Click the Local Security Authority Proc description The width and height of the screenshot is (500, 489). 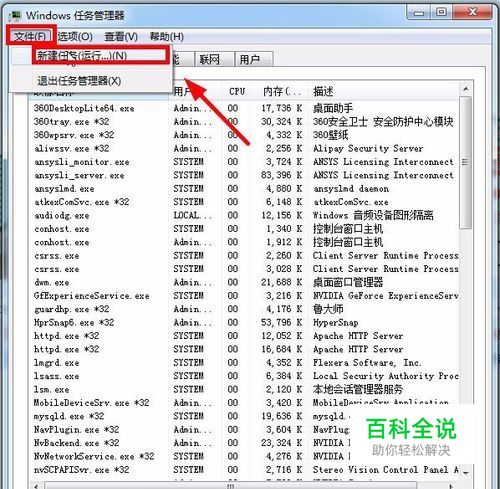[x=386, y=376]
